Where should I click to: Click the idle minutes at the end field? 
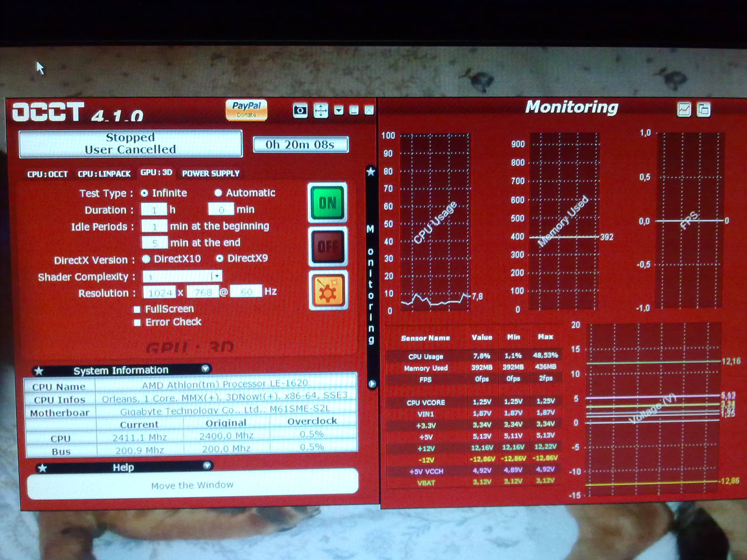pos(155,242)
